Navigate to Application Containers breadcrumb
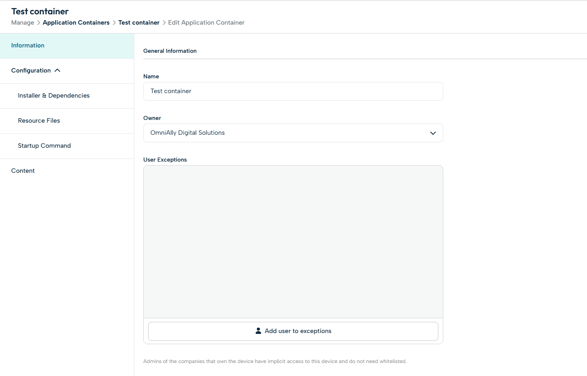 76,22
